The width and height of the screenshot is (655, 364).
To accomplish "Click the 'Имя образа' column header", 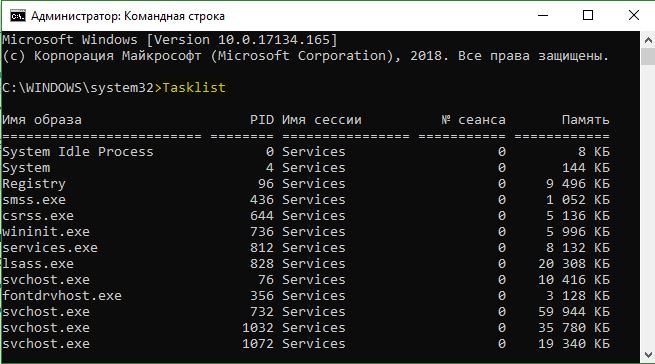I will (x=42, y=120).
